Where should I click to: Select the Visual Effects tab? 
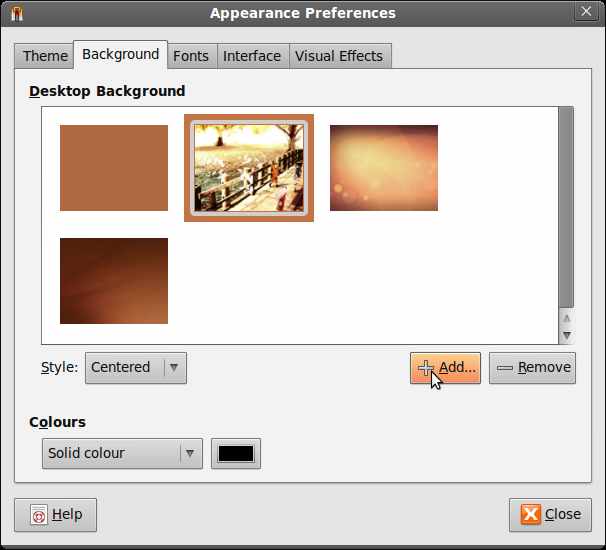point(339,56)
